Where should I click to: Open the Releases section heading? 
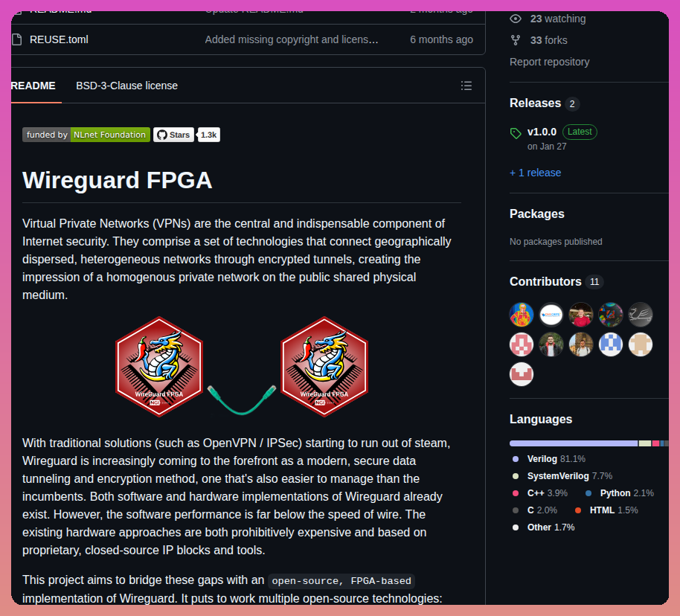[x=535, y=103]
